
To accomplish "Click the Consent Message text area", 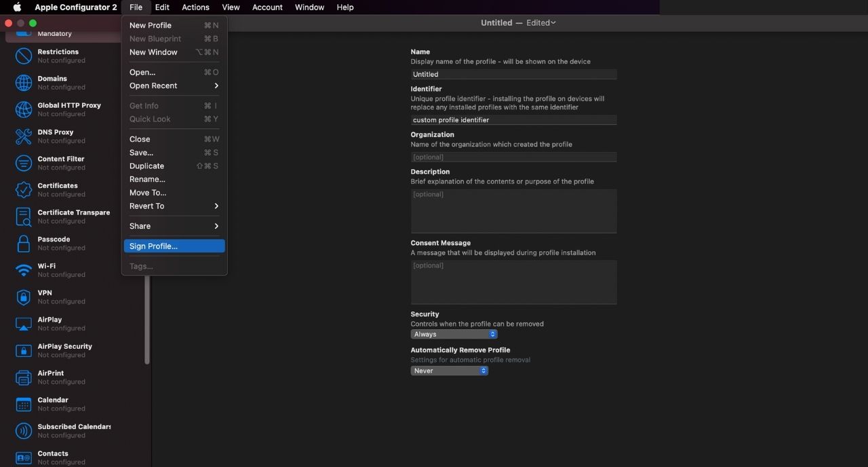I will (513, 282).
